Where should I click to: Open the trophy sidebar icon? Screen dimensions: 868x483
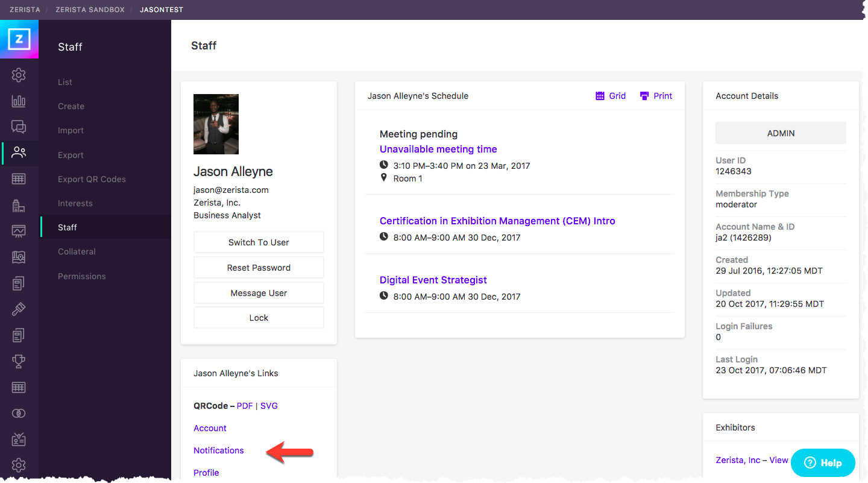point(19,361)
